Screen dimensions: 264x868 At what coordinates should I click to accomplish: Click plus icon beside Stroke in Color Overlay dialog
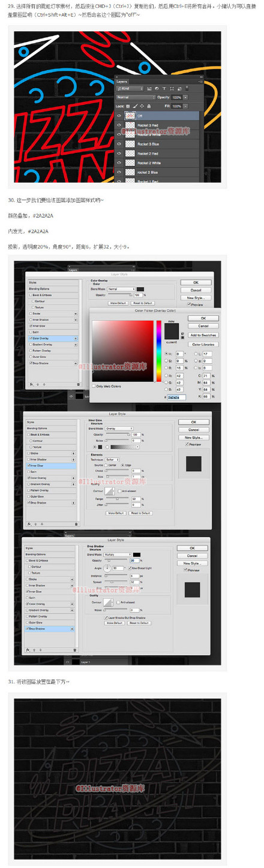76,314
